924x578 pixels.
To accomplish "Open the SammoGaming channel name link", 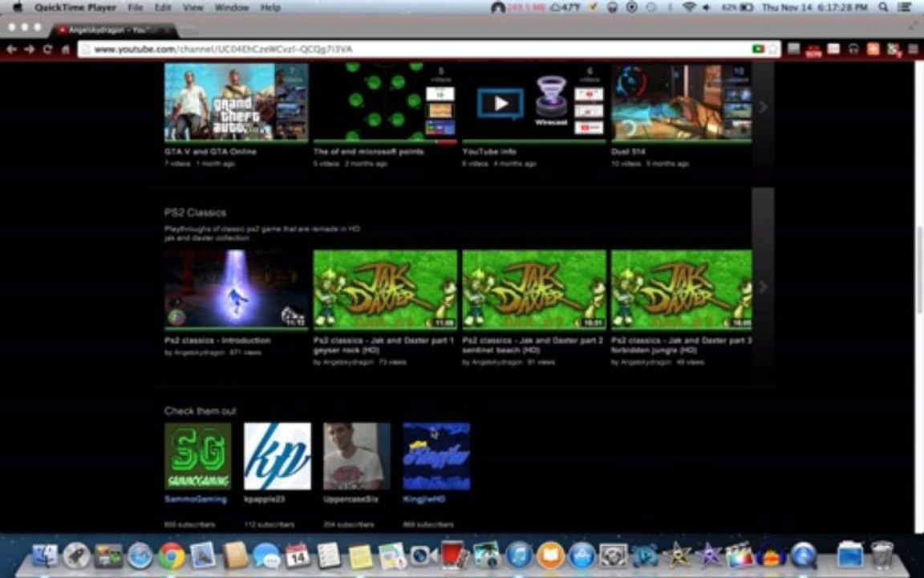I will click(x=196, y=499).
